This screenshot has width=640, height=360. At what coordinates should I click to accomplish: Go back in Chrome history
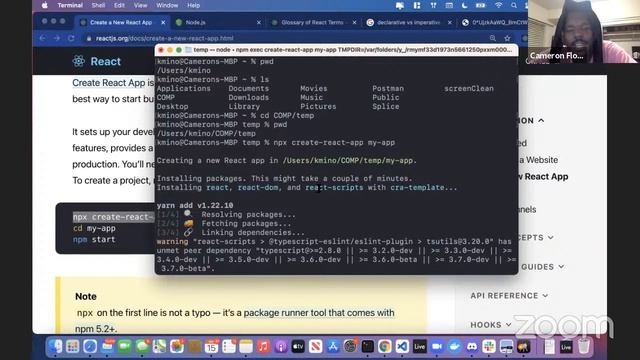(x=43, y=38)
